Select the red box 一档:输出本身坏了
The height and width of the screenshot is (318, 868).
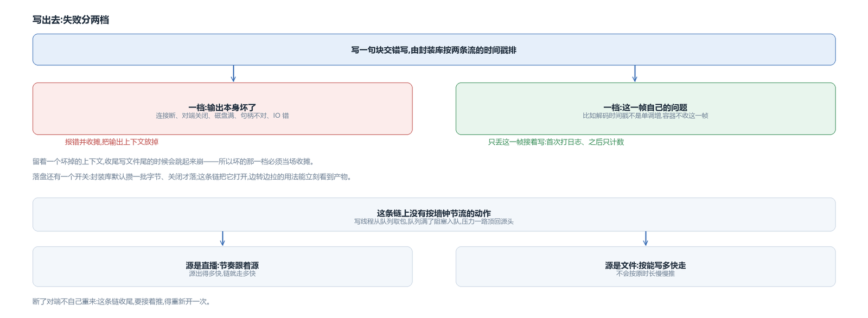pos(222,109)
